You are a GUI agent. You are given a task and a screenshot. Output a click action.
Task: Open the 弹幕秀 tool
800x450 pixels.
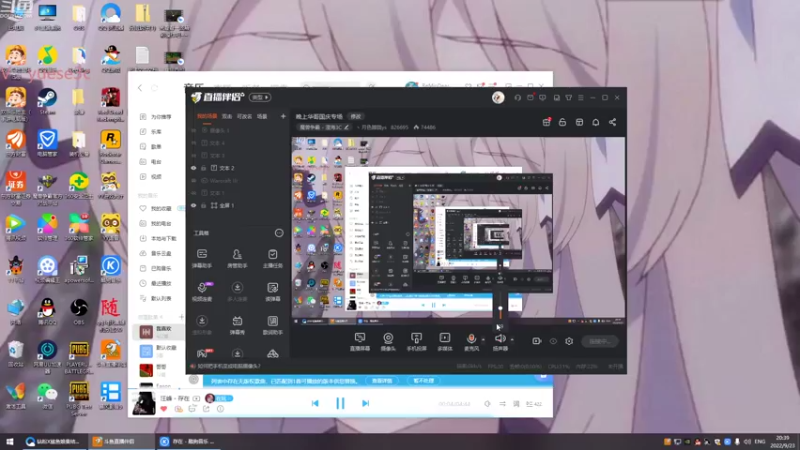[237, 324]
